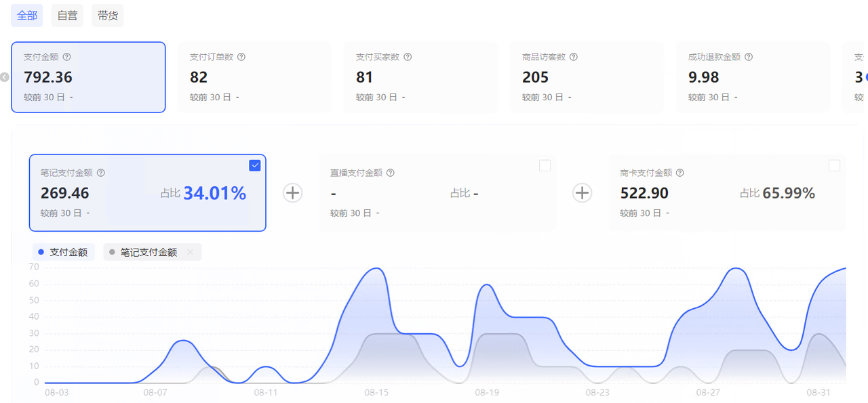
Task: Check the 直播支付金额 checkbox
Action: point(545,165)
